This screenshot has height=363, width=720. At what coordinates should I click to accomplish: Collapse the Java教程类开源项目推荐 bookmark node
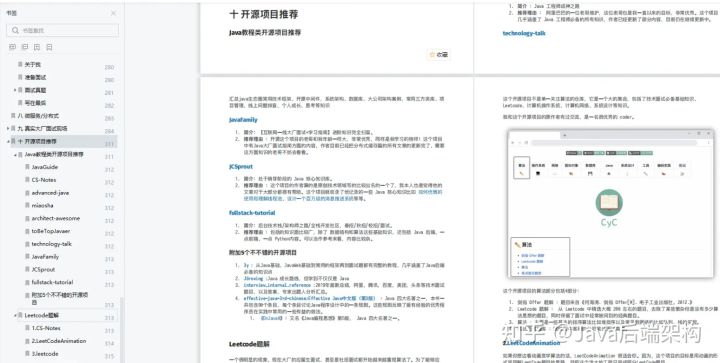pos(15,155)
